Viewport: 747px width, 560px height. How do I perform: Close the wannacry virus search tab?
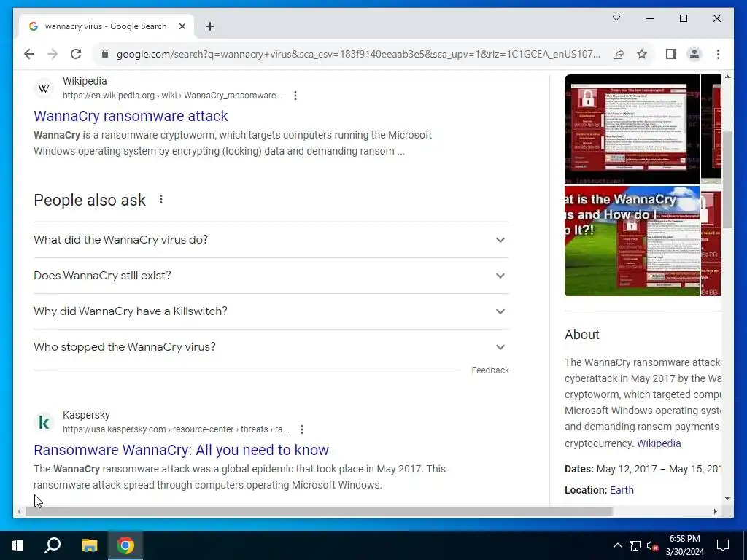(182, 26)
